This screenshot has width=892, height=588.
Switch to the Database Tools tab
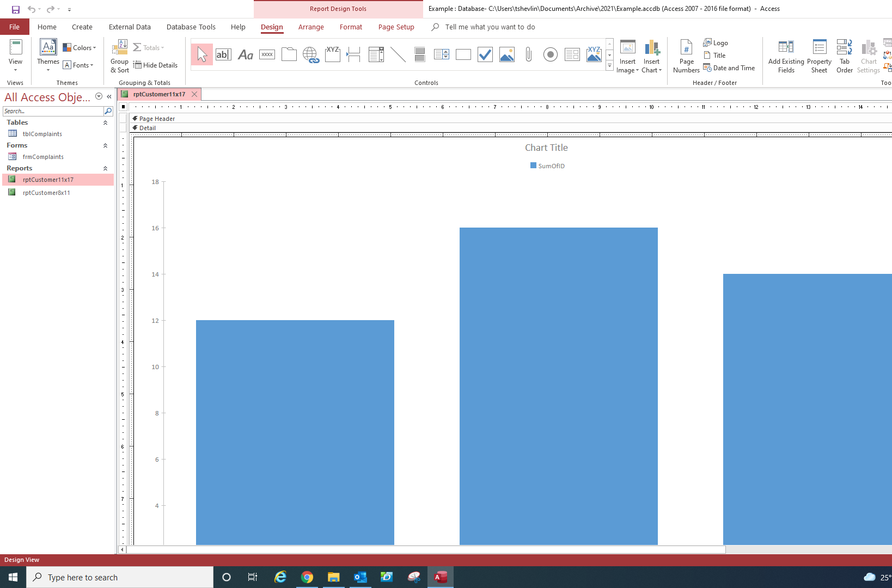point(191,27)
